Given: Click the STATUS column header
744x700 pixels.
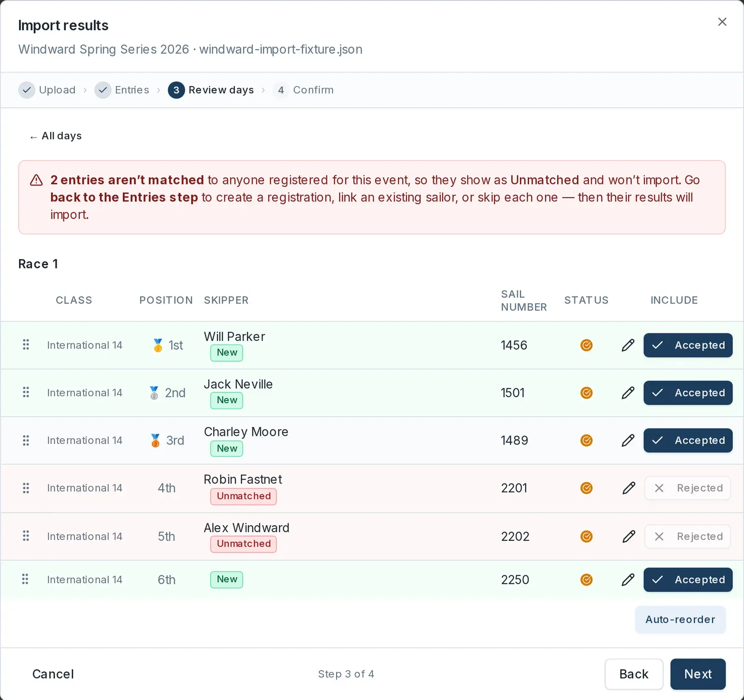Looking at the screenshot, I should point(586,300).
